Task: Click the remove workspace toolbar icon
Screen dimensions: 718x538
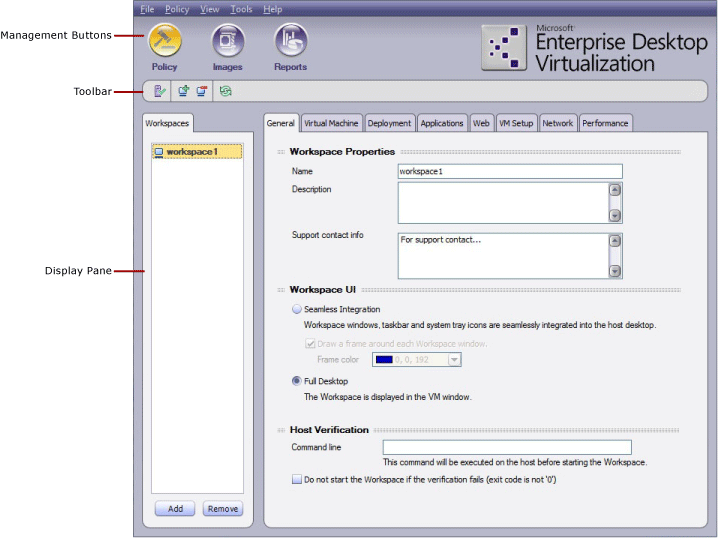Action: (202, 91)
